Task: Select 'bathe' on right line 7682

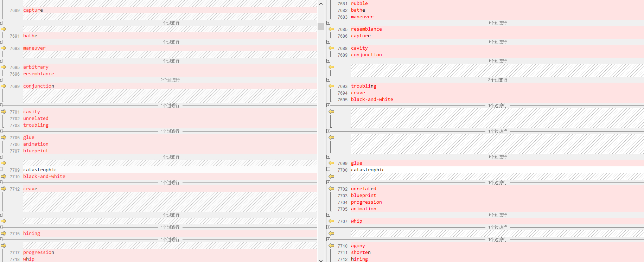Action: click(358, 10)
